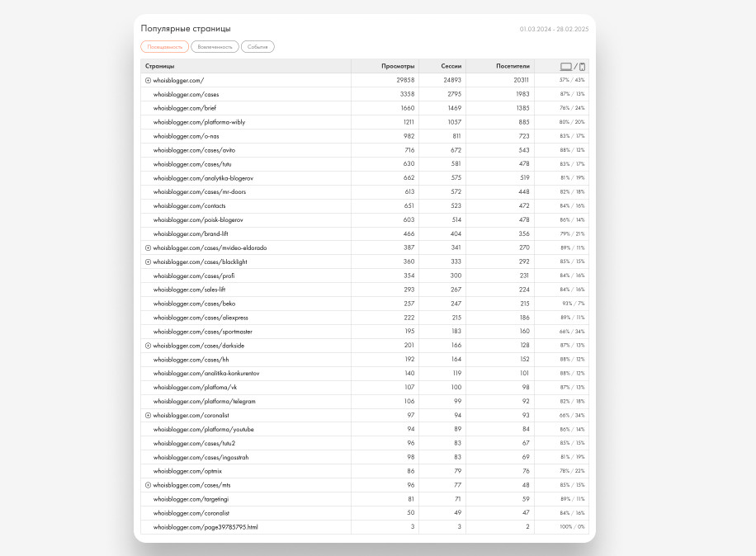The image size is (756, 556).
Task: Sort by the Сессии column header
Action: pos(450,66)
